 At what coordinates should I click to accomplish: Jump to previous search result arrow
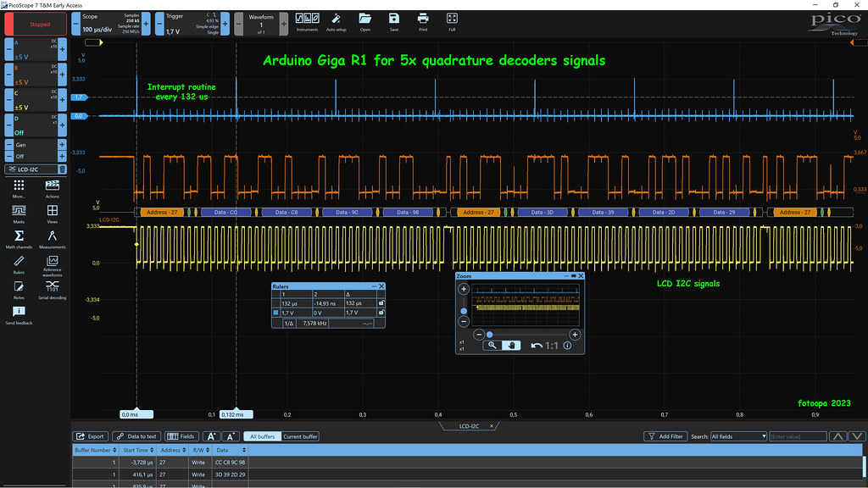click(x=838, y=436)
